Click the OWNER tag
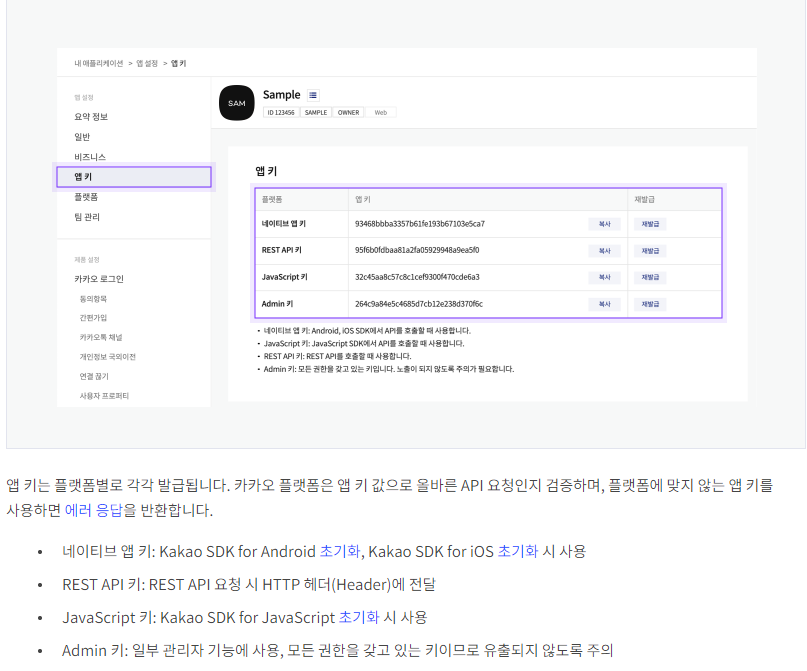The width and height of the screenshot is (807, 671). [x=348, y=113]
